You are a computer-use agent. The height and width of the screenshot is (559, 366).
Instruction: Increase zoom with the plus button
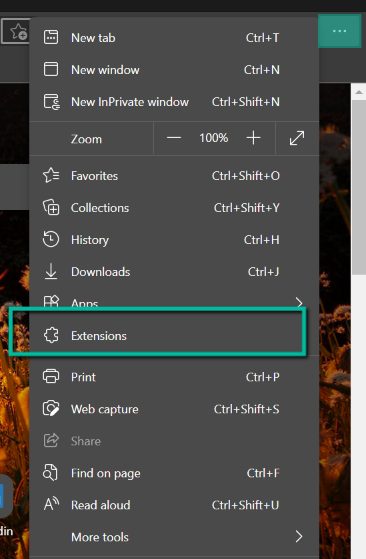[x=253, y=138]
